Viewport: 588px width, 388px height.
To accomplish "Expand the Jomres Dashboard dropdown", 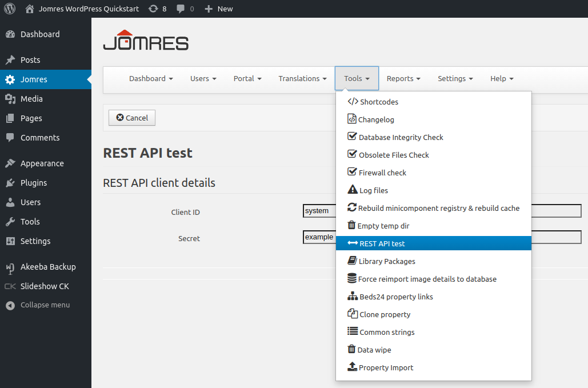I will coord(151,79).
